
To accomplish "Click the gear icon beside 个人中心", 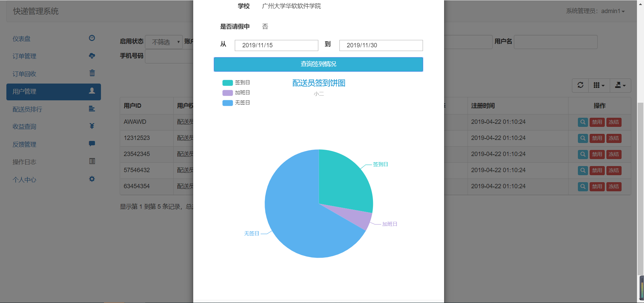I will click(x=92, y=179).
